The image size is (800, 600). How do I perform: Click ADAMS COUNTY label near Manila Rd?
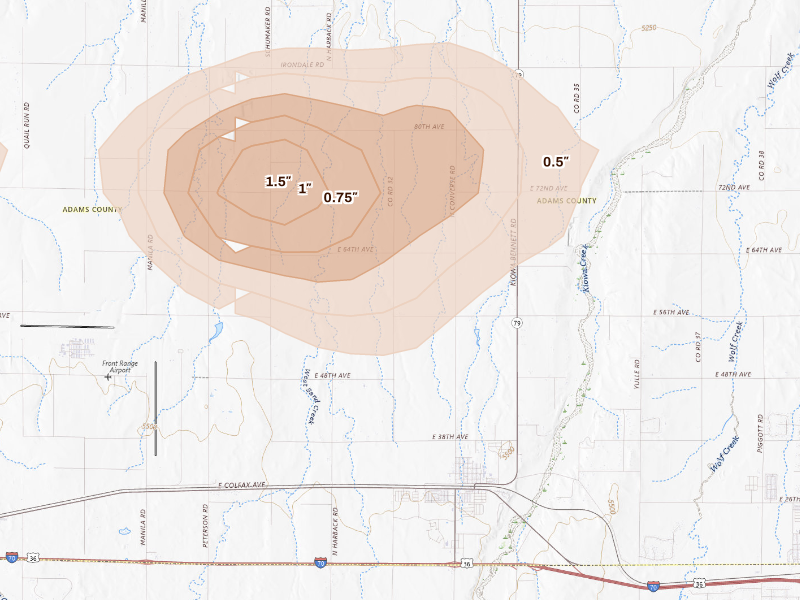[92, 209]
